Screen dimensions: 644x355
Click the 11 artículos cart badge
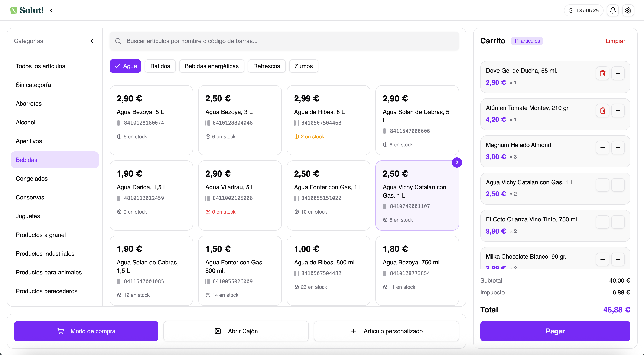tap(527, 41)
